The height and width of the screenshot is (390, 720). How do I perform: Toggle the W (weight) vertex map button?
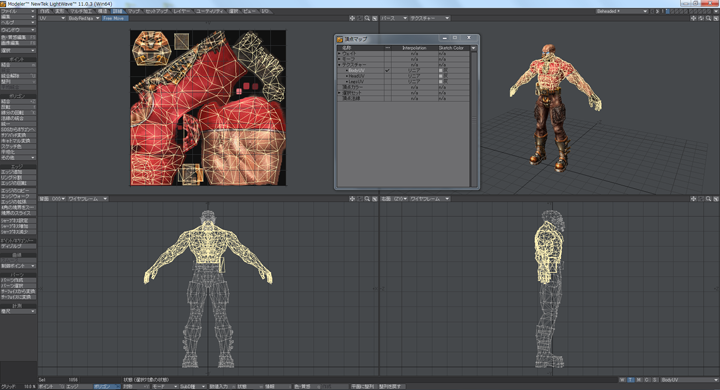(623, 380)
